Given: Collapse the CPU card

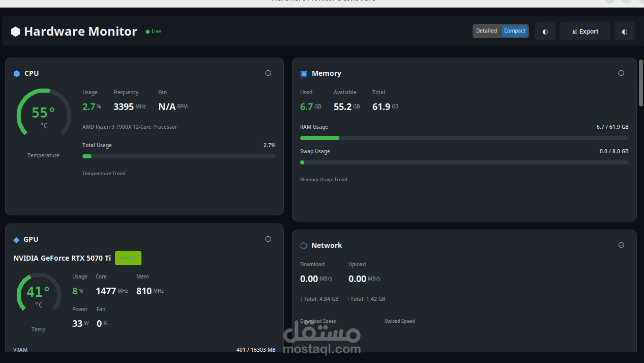Looking at the screenshot, I should click(268, 73).
